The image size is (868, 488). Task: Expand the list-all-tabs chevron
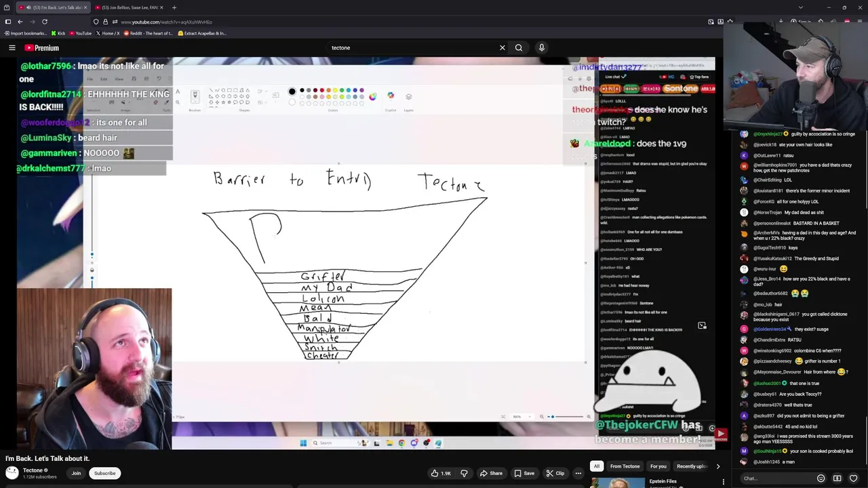click(x=801, y=7)
